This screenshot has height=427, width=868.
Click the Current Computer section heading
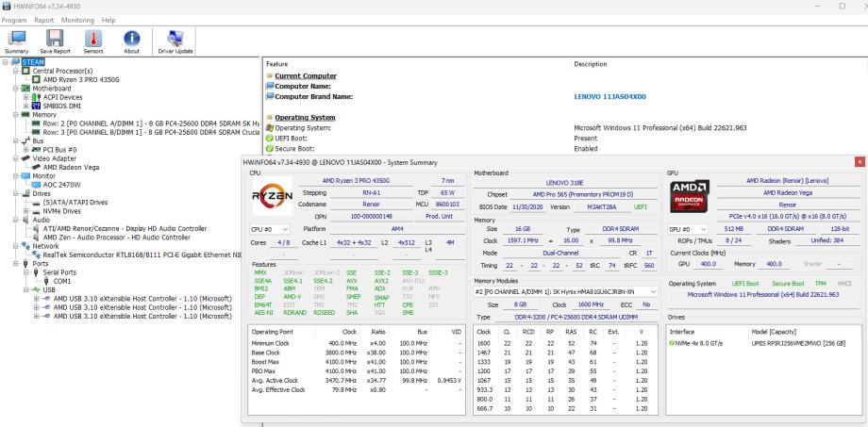(x=306, y=75)
